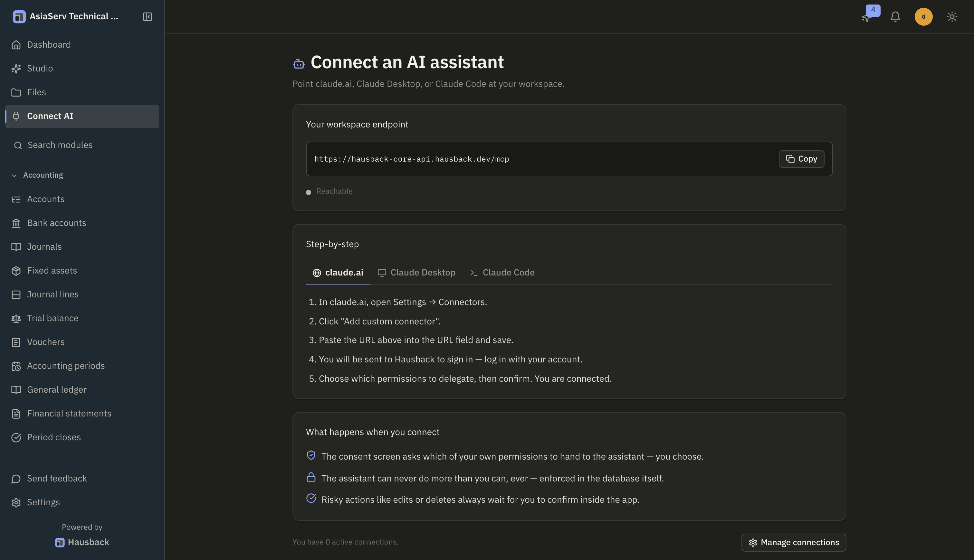Open Period closes module

82,438
